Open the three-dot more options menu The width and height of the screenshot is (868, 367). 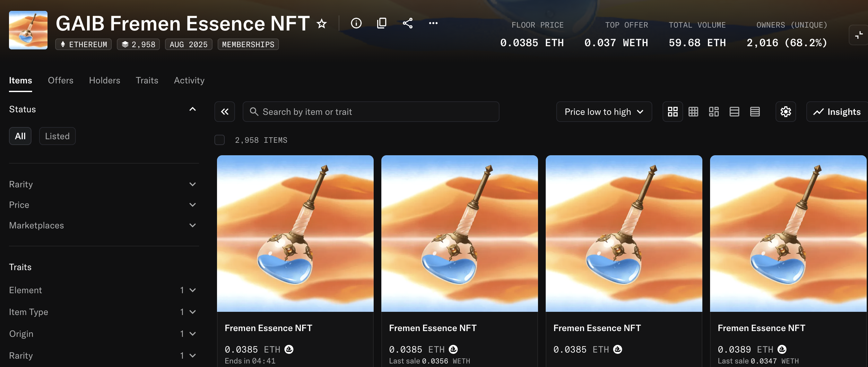(x=433, y=23)
